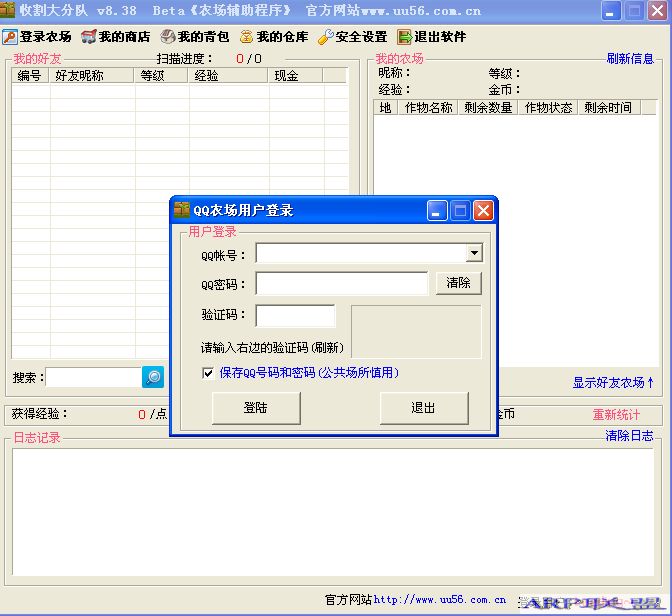Viewport: 672px width, 616px height.
Task: Click 清除日志 link
Action: 630,436
